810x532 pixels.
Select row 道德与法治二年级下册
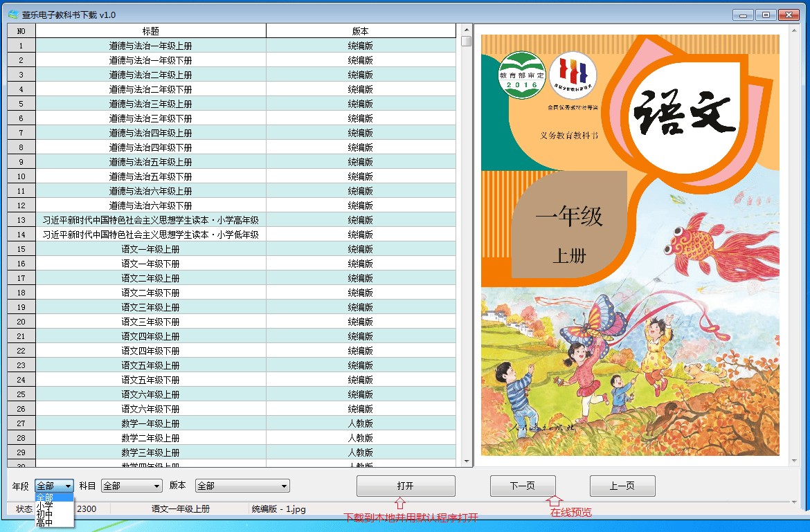231,89
